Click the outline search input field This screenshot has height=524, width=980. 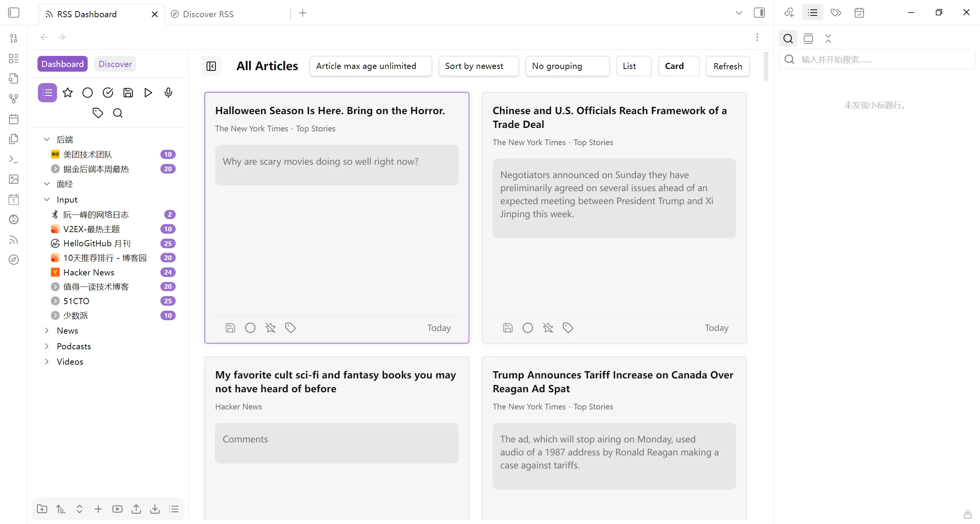click(x=880, y=59)
